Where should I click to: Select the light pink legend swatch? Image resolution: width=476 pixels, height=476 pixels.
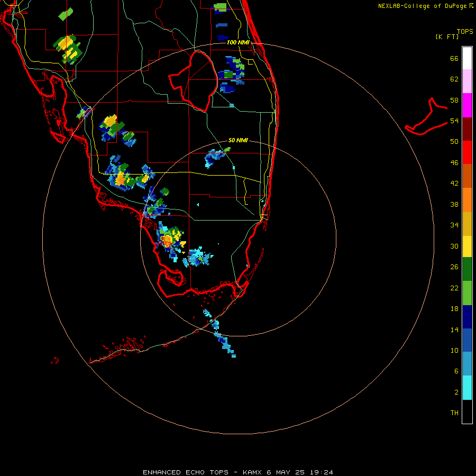coord(467,81)
